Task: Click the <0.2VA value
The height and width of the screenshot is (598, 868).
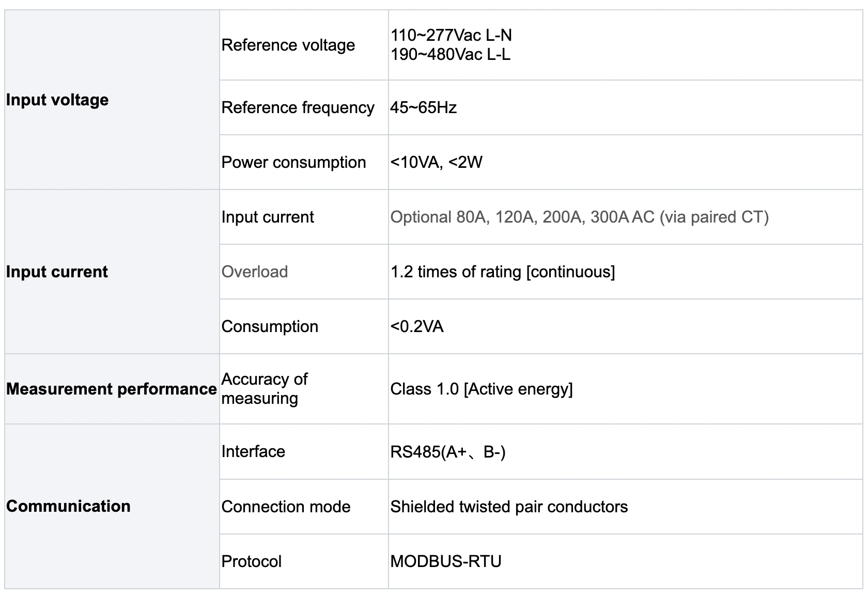Action: pyautogui.click(x=417, y=326)
